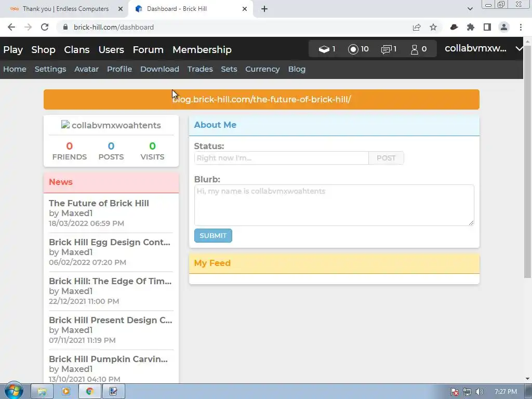Open the Currency submenu link
The height and width of the screenshot is (399, 532).
point(262,69)
